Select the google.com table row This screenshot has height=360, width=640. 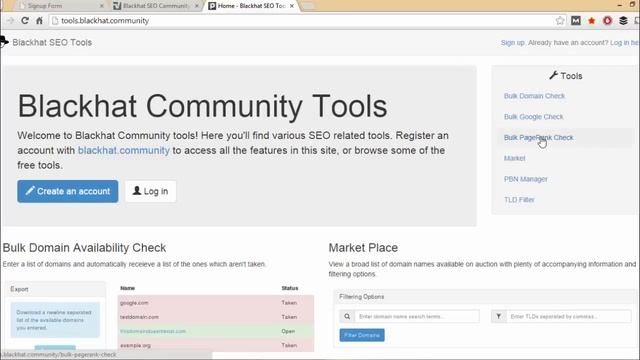tap(216, 302)
